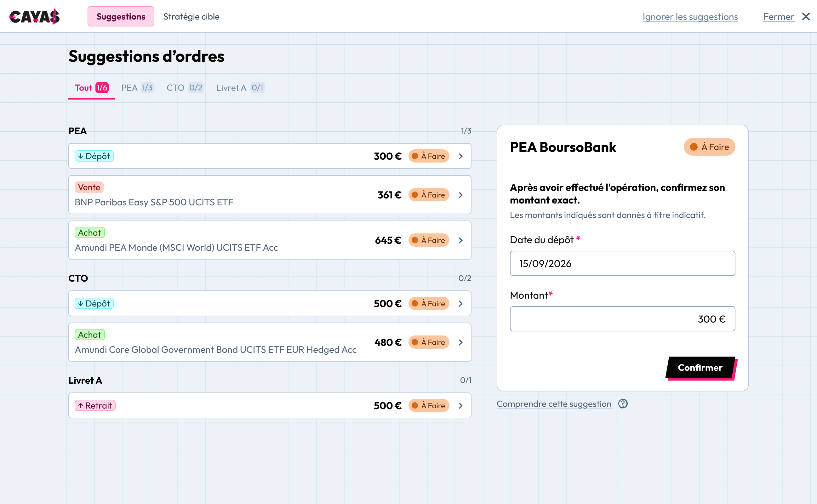Select the CTO 0/2 filter tab
Image resolution: width=817 pixels, height=504 pixels.
point(185,88)
